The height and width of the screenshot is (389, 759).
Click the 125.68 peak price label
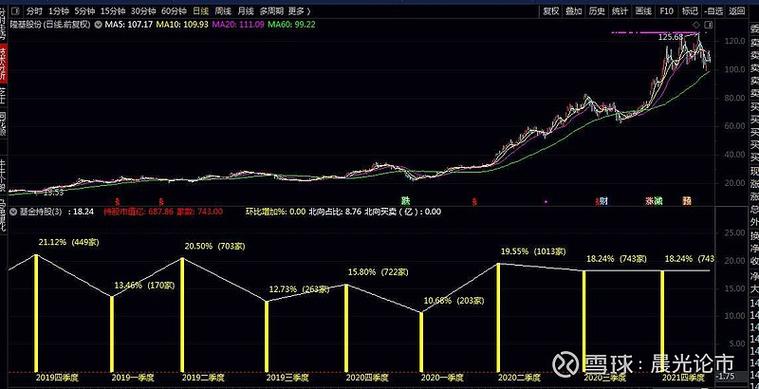click(670, 37)
